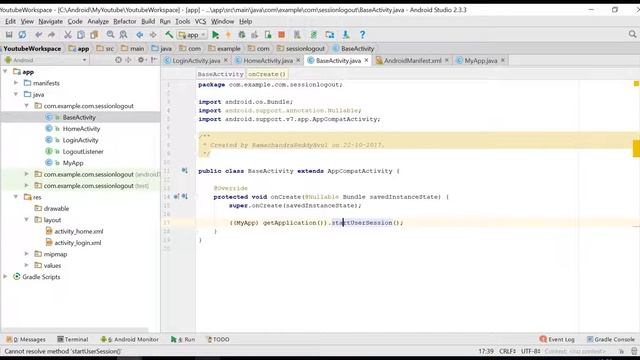The image size is (640, 360).
Task: Click the Find magnifier icon
Action: point(110,35)
